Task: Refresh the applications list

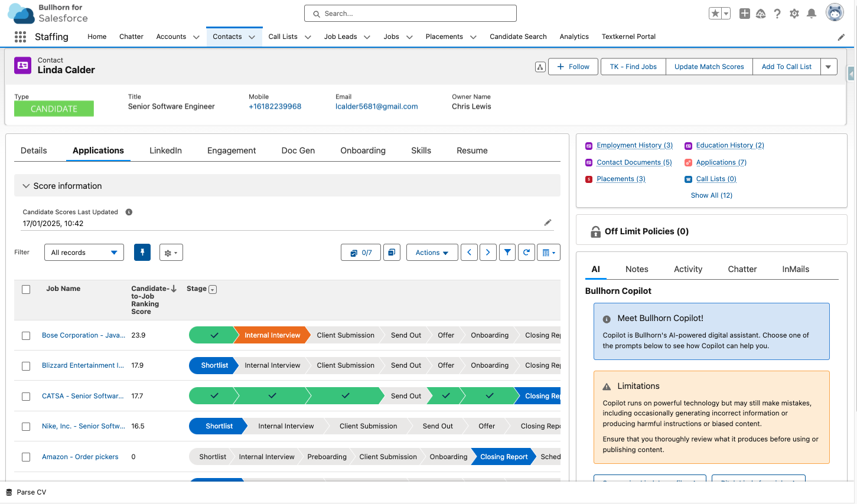Action: (x=526, y=253)
